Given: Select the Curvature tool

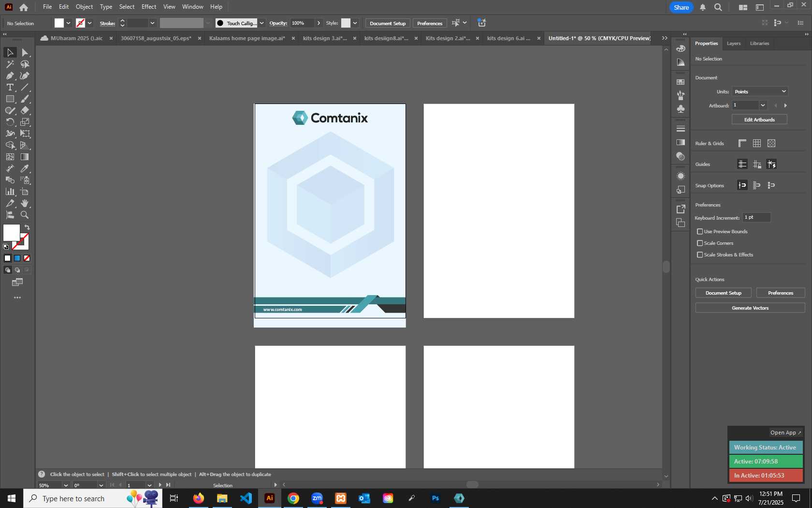Looking at the screenshot, I should point(25,75).
